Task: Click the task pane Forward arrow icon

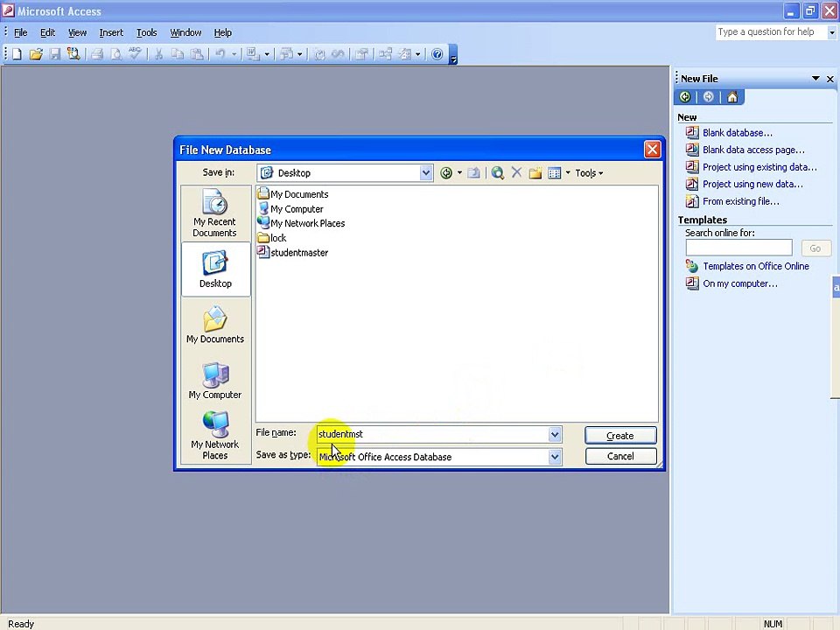Action: (708, 97)
